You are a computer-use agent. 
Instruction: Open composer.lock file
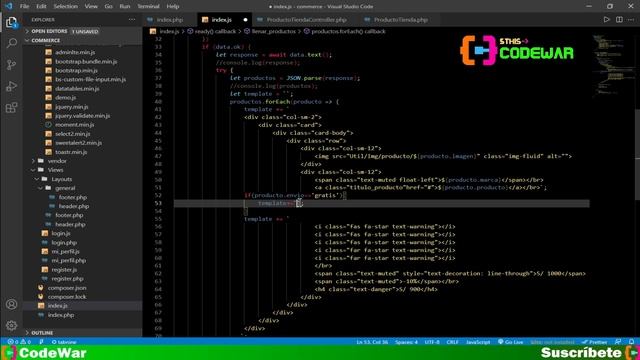tap(67, 297)
